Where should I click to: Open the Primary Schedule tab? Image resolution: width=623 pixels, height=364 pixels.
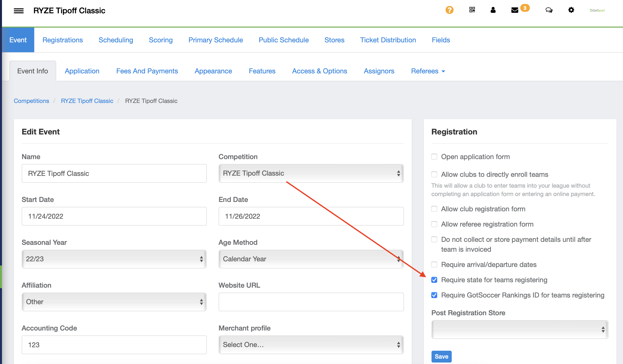click(216, 40)
